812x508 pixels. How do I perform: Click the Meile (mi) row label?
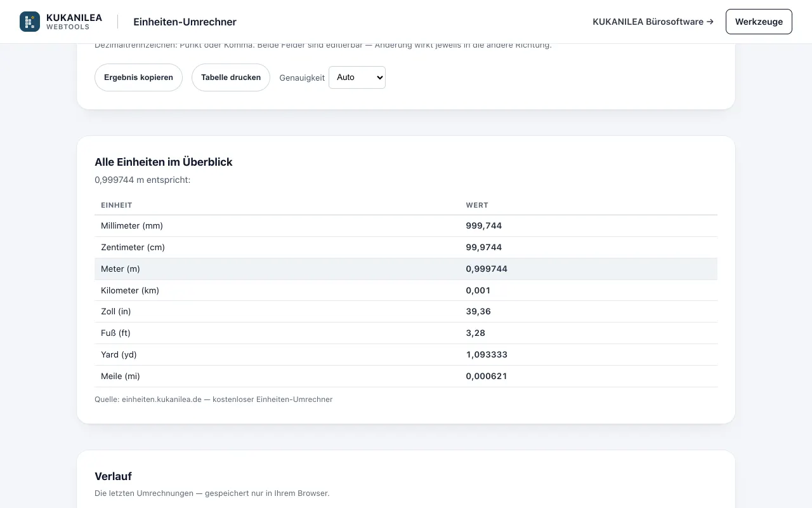click(121, 376)
